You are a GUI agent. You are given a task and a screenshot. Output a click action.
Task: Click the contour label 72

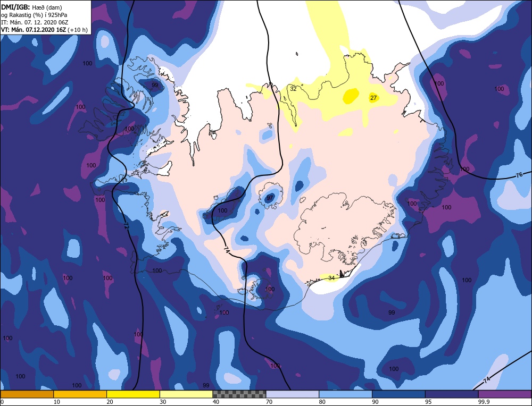point(126,226)
